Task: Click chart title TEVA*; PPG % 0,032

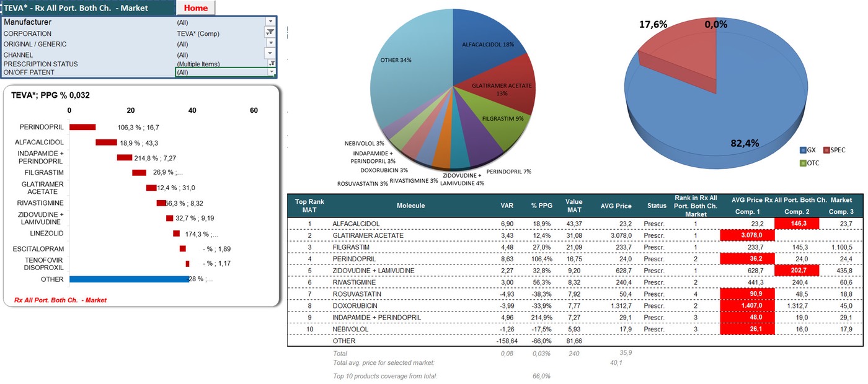Action: point(50,95)
